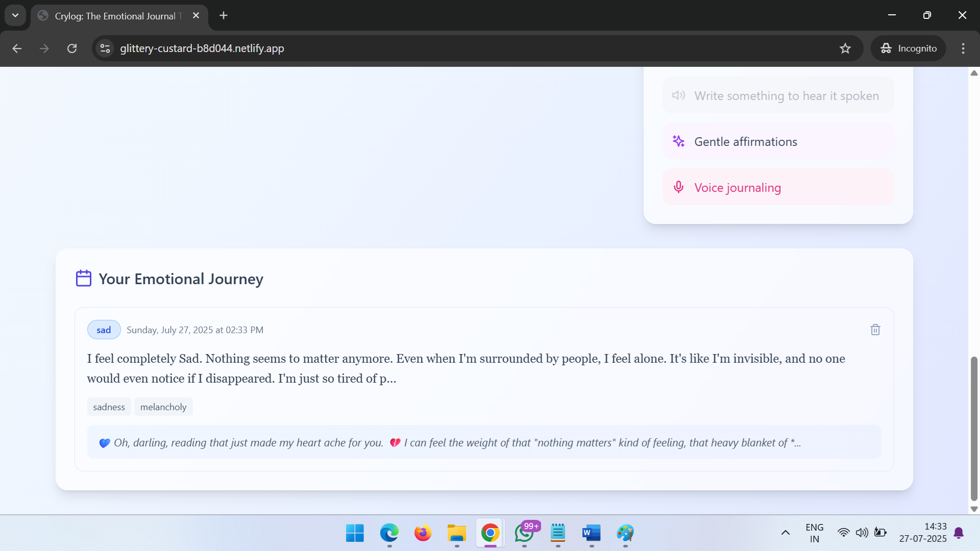Bookmark this page with the star icon

click(845, 48)
